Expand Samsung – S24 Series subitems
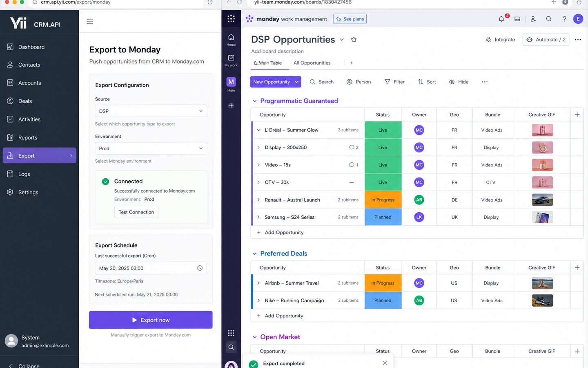The width and height of the screenshot is (588, 368). pyautogui.click(x=258, y=217)
